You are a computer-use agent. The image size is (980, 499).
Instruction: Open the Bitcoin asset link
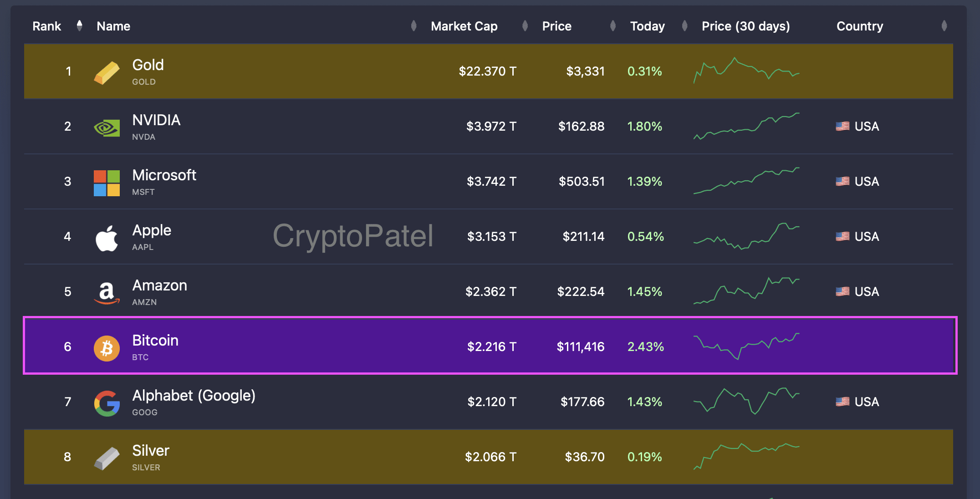coord(155,341)
